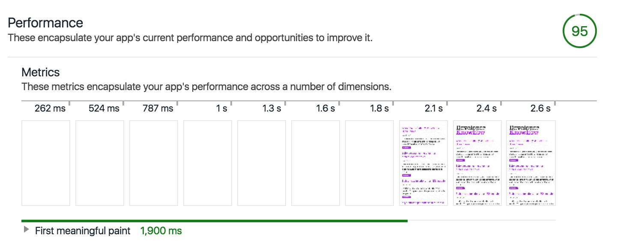This screenshot has width=644, height=242.
Task: Click the 95 performance score gauge
Action: (x=579, y=31)
